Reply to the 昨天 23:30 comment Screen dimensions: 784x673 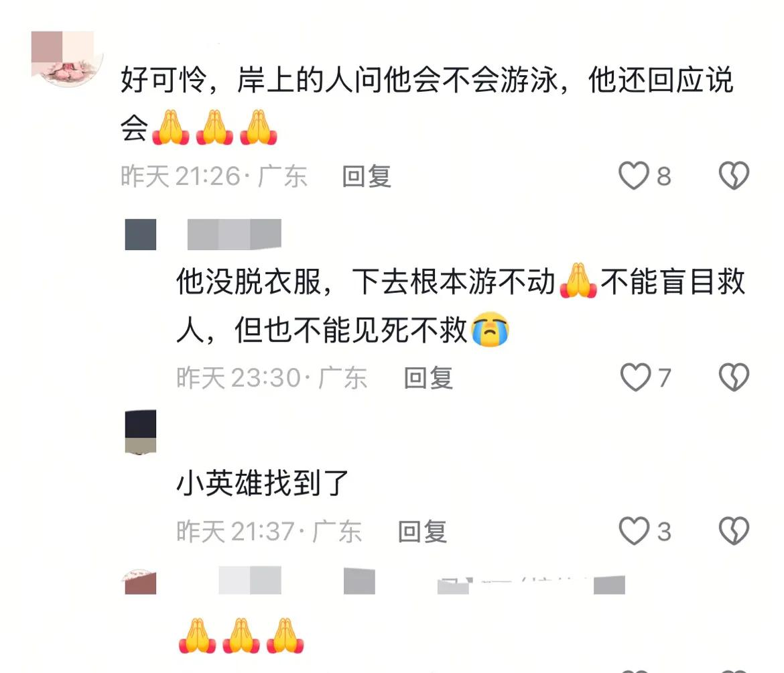428,378
